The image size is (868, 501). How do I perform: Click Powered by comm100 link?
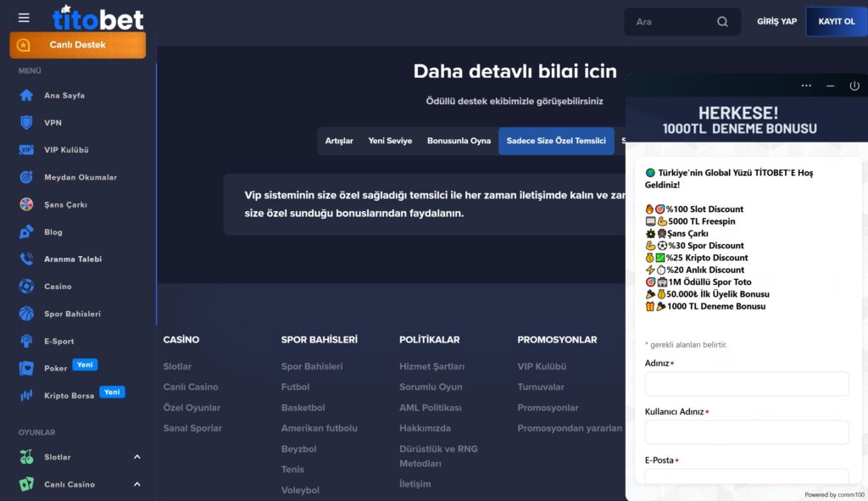click(834, 495)
